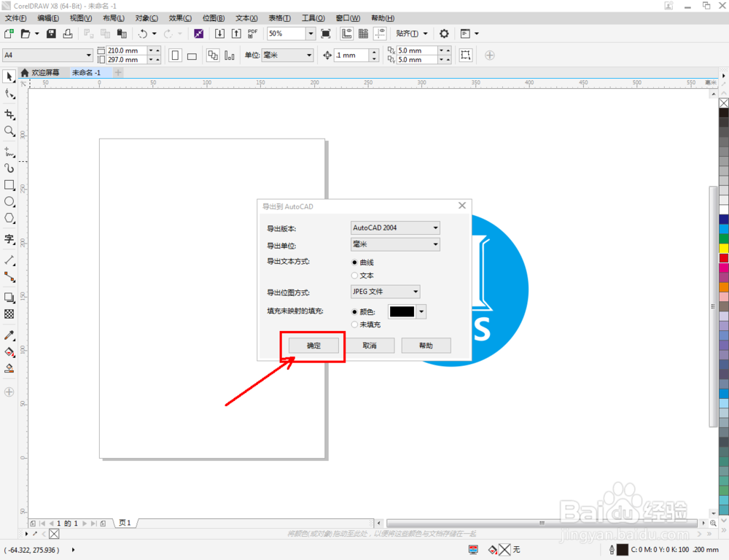This screenshot has width=729, height=560.
Task: Click the Save icon
Action: (51, 34)
